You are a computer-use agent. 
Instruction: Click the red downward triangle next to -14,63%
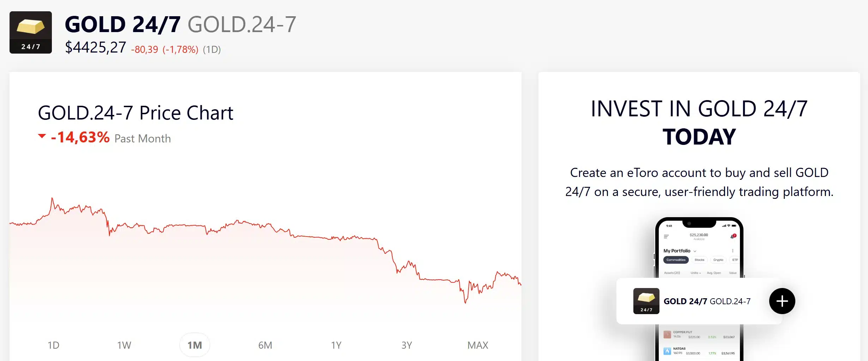[41, 135]
